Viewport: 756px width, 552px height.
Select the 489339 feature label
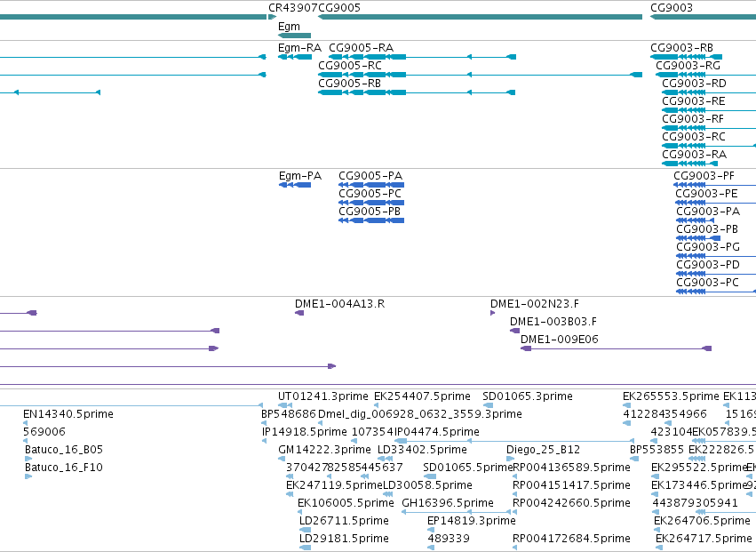449,540
